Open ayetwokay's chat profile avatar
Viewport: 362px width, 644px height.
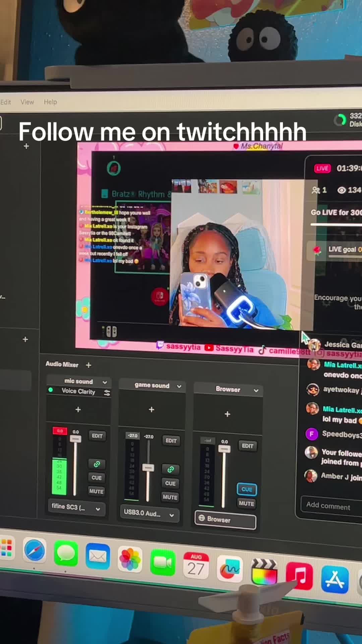pyautogui.click(x=313, y=390)
